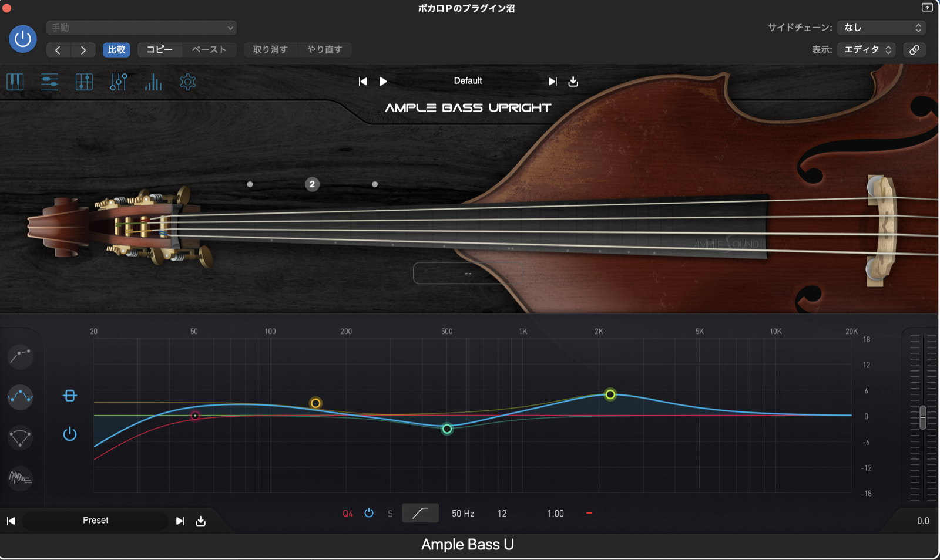This screenshot has width=940, height=560.
Task: Open the 手動 settings dropdown
Action: 142,28
